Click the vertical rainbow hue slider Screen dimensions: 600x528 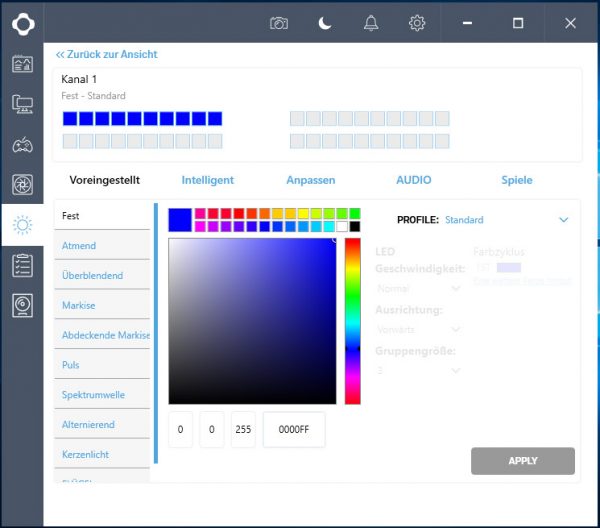click(352, 321)
